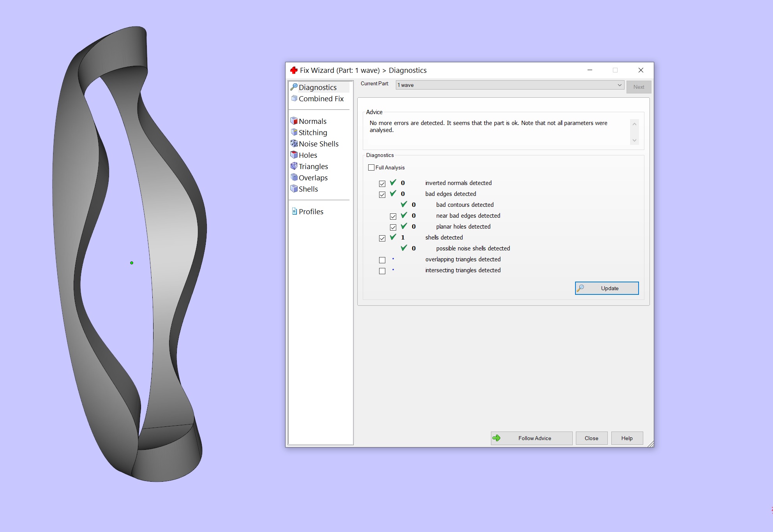The image size is (773, 532).
Task: Open the Normals fix page icon
Action: coord(294,121)
